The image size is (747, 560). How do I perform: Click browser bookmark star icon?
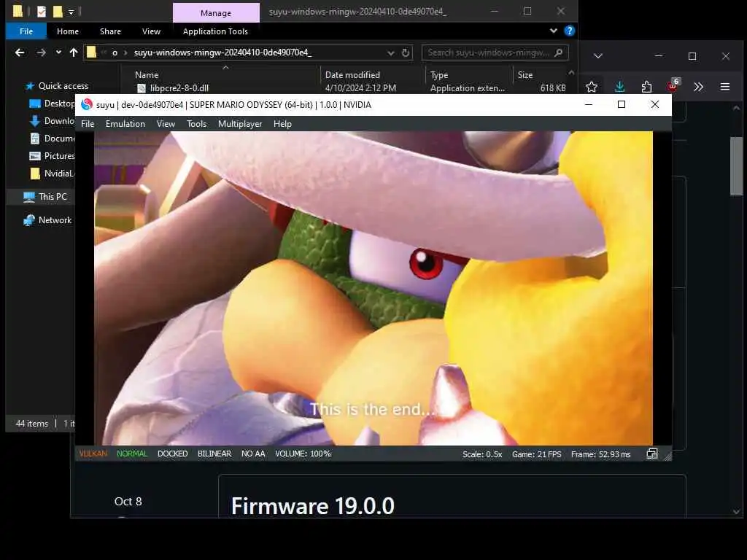click(x=592, y=87)
